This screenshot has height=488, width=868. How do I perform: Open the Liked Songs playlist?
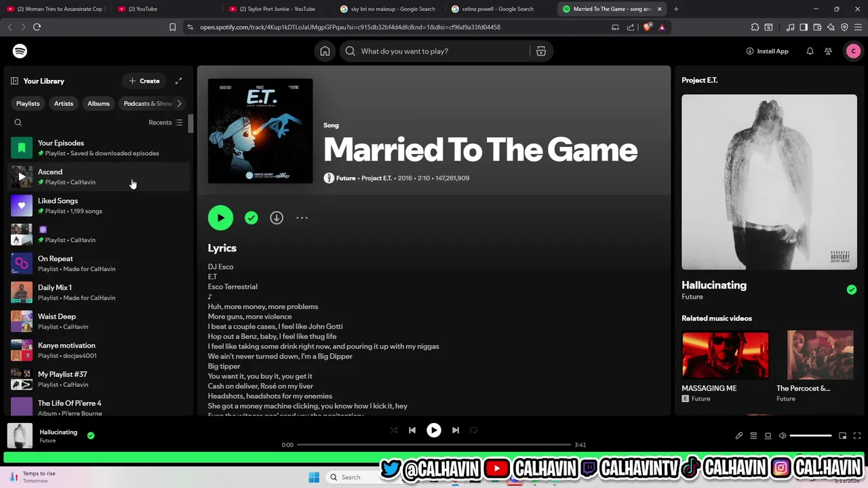pos(99,205)
